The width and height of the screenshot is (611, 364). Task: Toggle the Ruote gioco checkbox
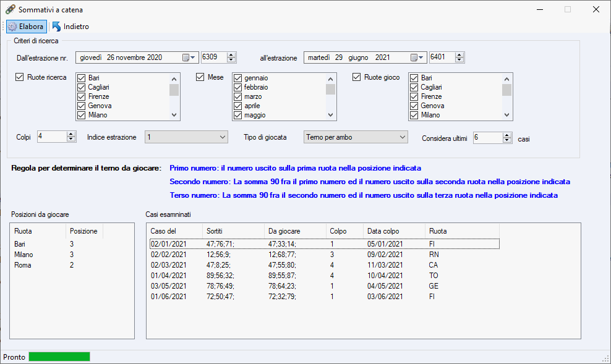click(357, 77)
